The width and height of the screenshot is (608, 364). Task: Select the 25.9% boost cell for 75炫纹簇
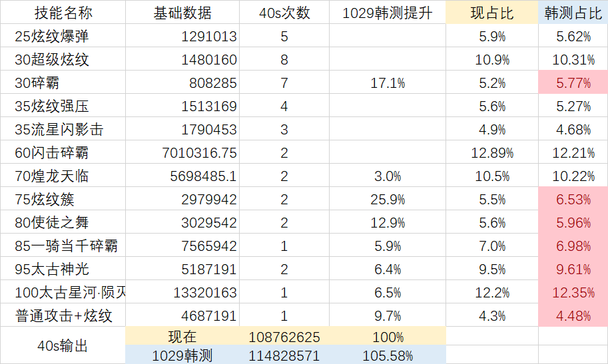(x=388, y=200)
